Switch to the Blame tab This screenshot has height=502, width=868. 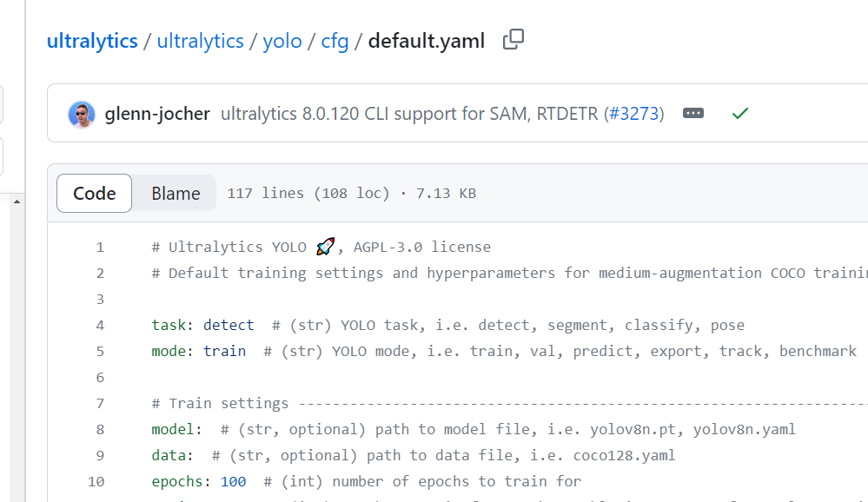click(x=174, y=193)
